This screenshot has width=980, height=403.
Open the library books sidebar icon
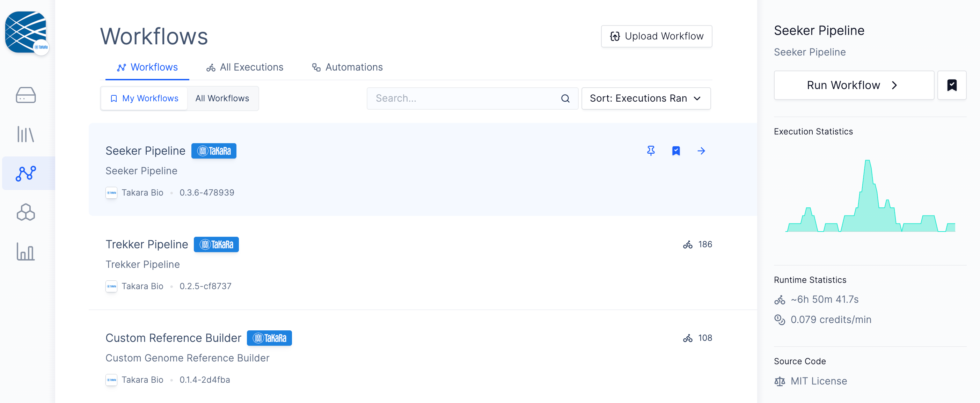coord(26,134)
